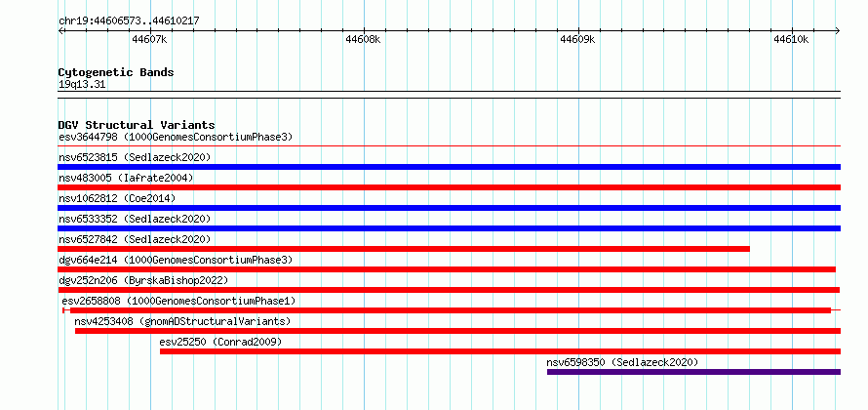Open dgv252n206 (ByrskaBishop2022) label
Image resolution: width=868 pixels, height=410 pixels.
pos(143,280)
